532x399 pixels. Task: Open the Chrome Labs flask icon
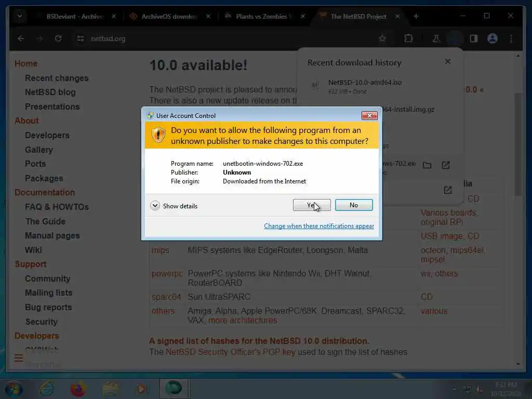436,38
